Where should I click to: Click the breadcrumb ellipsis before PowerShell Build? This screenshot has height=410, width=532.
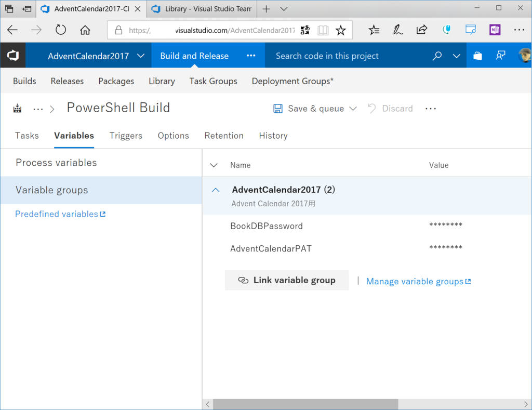point(38,109)
